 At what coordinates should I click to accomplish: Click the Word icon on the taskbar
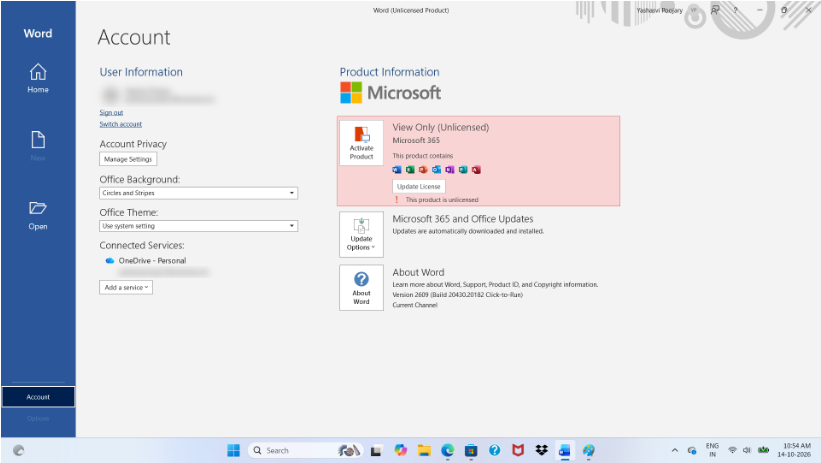pyautogui.click(x=564, y=450)
